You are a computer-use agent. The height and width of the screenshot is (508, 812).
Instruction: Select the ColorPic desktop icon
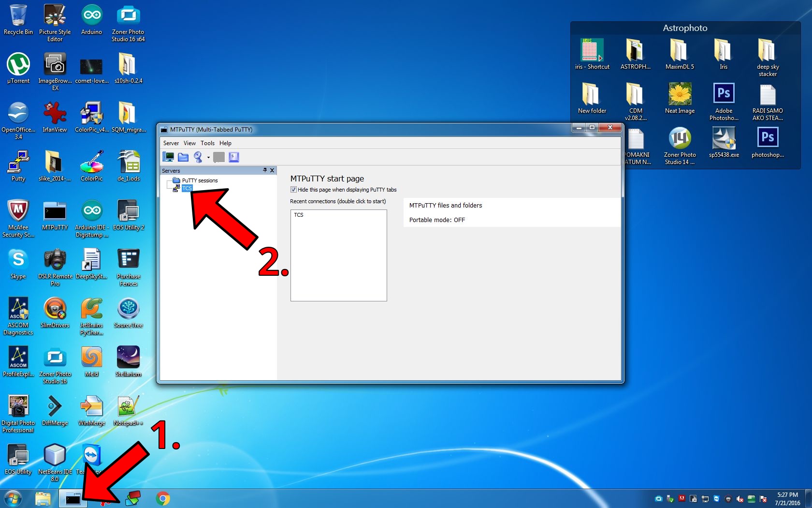92,166
